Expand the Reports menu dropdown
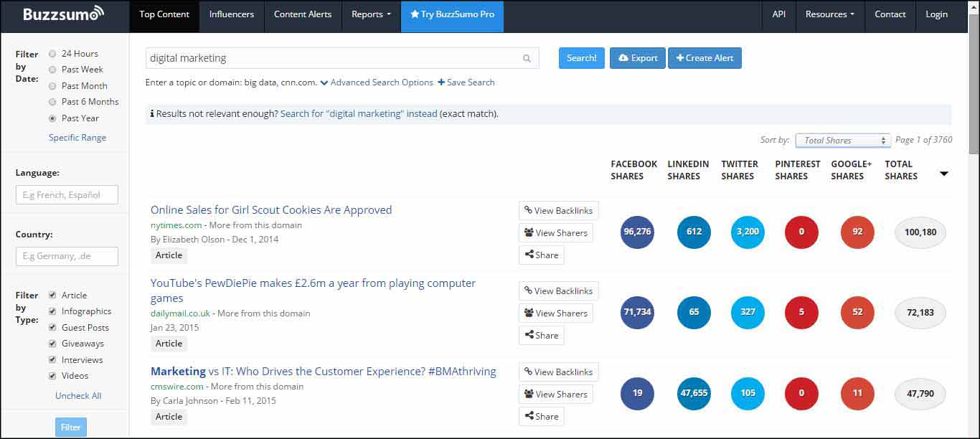This screenshot has width=980, height=439. [x=371, y=14]
